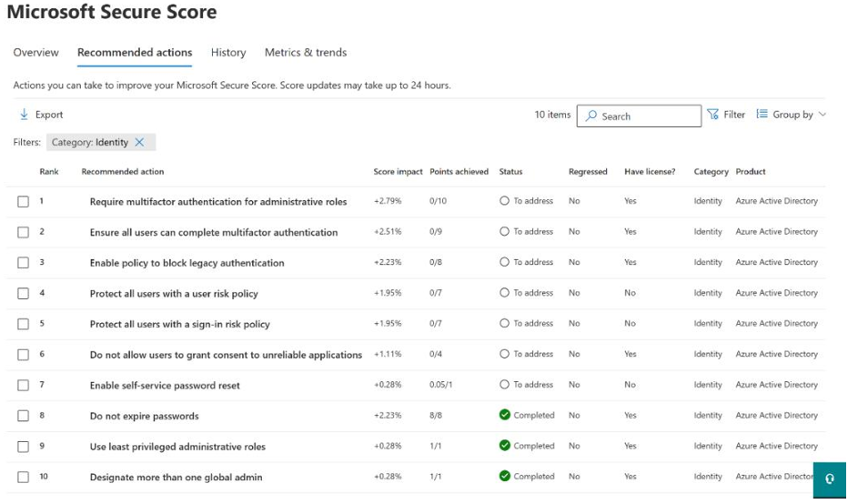Image resolution: width=858 pixels, height=504 pixels.
Task: Click the Group by list icon
Action: [762, 115]
